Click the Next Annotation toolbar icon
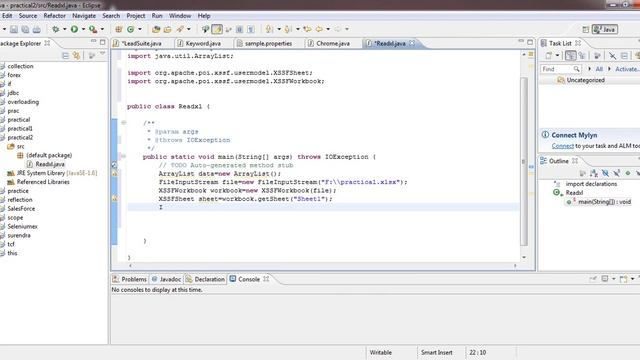 click(269, 29)
